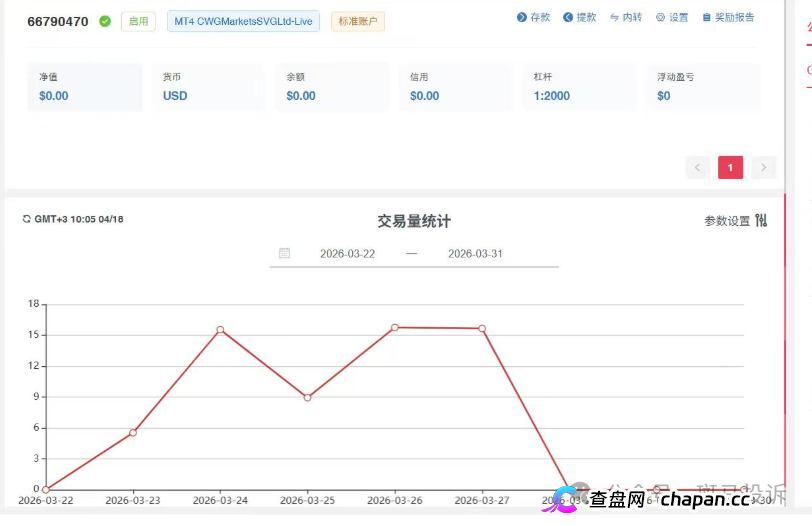Refresh the GMT+3 time with the reload icon
This screenshot has height=526, width=812.
[26, 219]
